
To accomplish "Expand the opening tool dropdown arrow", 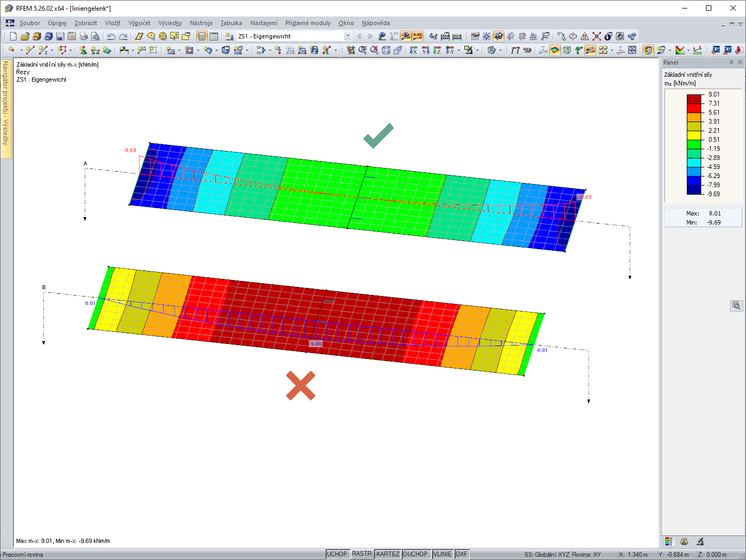I will tap(198, 50).
